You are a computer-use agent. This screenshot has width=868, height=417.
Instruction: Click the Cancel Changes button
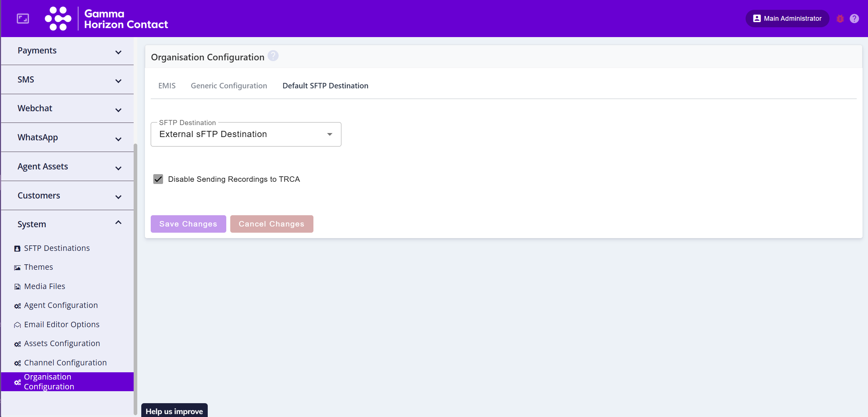(x=271, y=224)
